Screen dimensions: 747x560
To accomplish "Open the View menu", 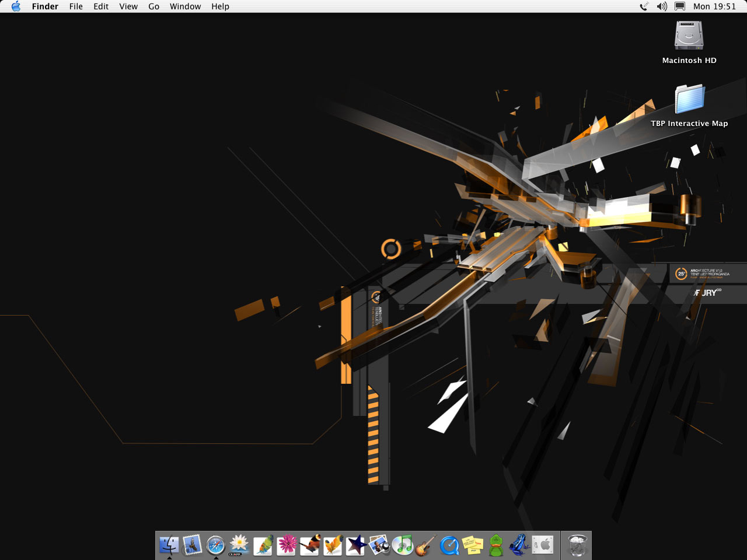I will pyautogui.click(x=128, y=6).
